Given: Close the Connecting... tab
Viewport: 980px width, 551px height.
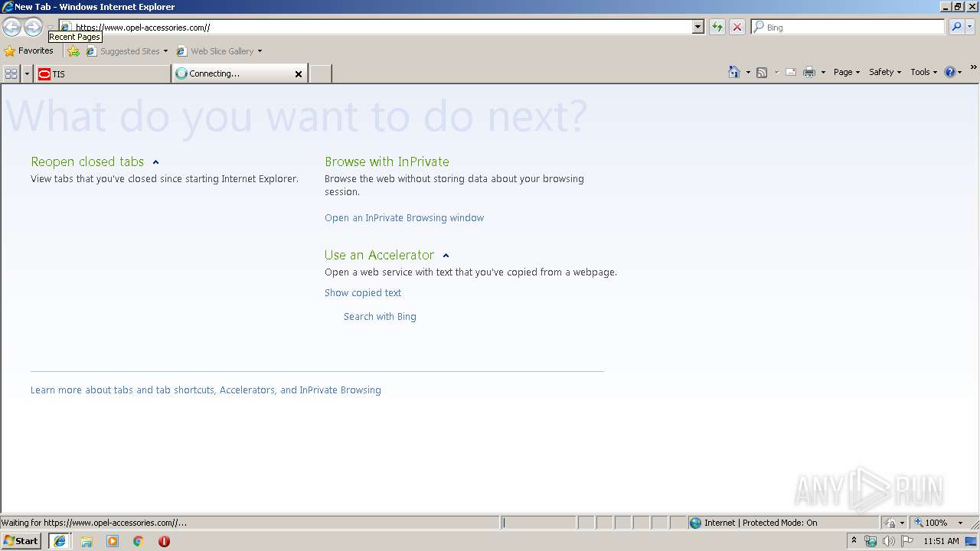Looking at the screenshot, I should 299,74.
